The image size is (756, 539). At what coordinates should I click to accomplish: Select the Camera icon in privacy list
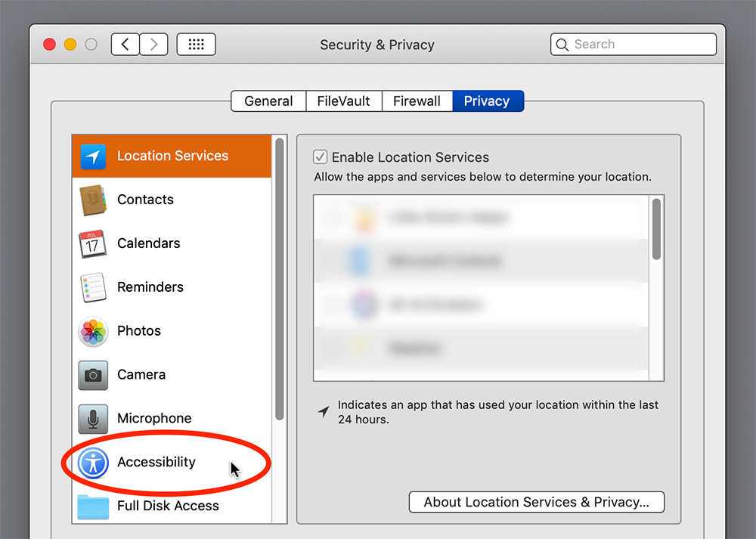tap(93, 375)
